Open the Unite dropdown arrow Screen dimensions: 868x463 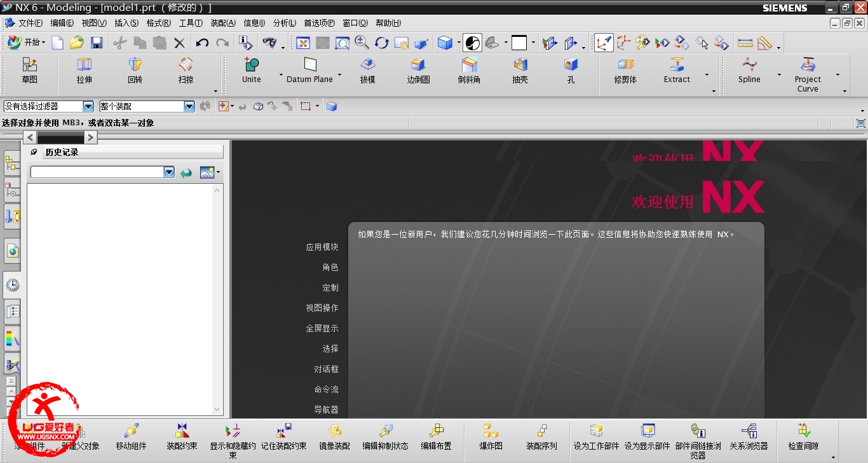pos(281,75)
